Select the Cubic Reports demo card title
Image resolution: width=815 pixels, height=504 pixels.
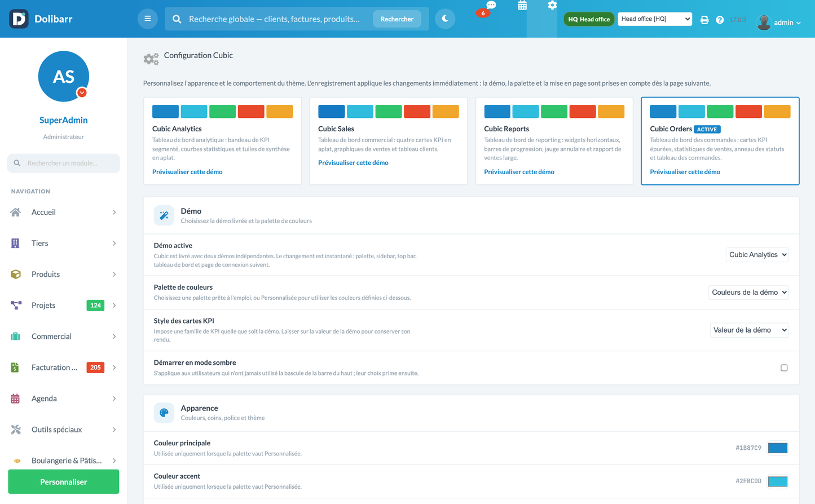click(506, 129)
